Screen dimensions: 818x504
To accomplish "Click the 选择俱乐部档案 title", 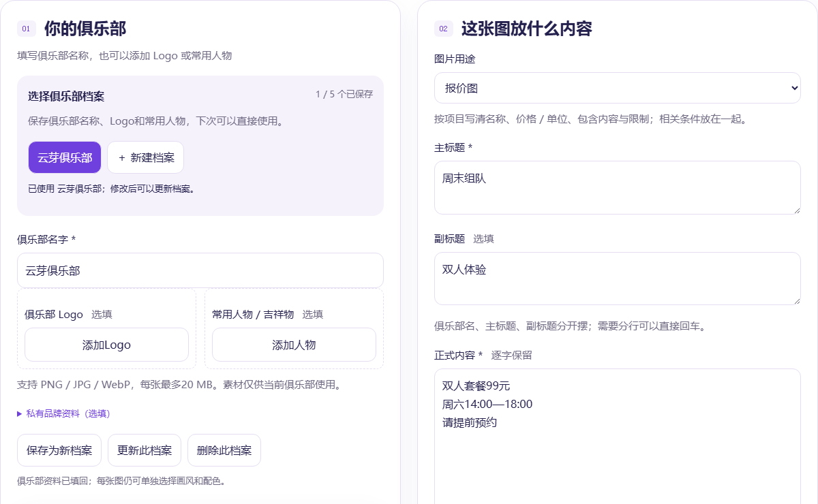I will pos(66,97).
